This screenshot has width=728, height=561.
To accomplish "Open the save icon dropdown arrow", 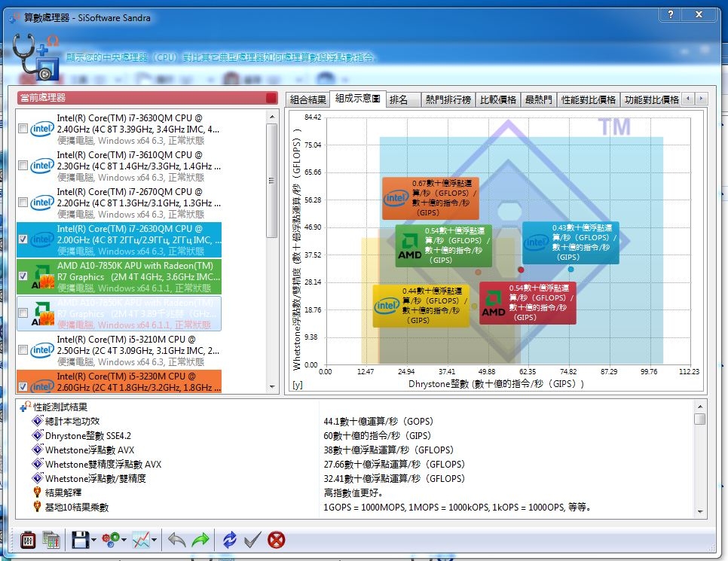I will pos(93,540).
